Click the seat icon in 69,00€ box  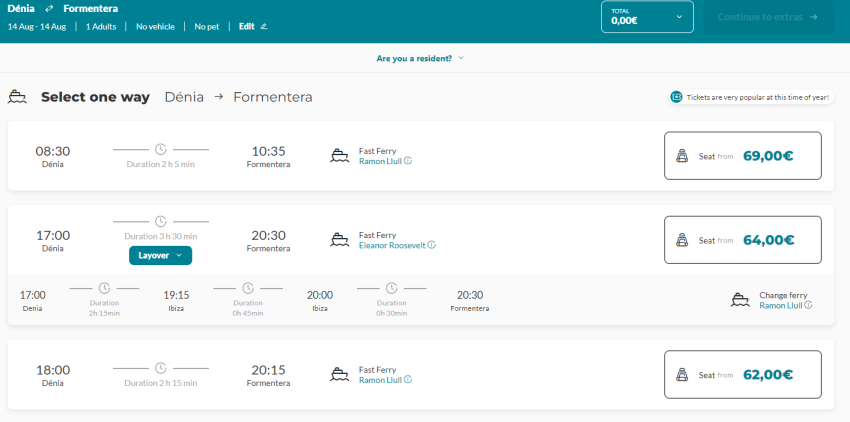(x=682, y=156)
